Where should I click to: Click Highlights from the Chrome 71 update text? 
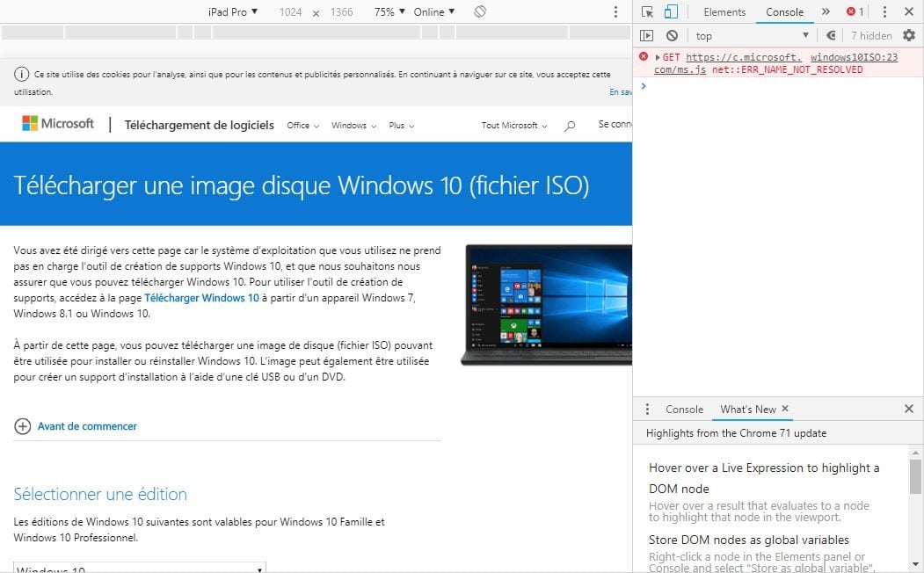[736, 433]
